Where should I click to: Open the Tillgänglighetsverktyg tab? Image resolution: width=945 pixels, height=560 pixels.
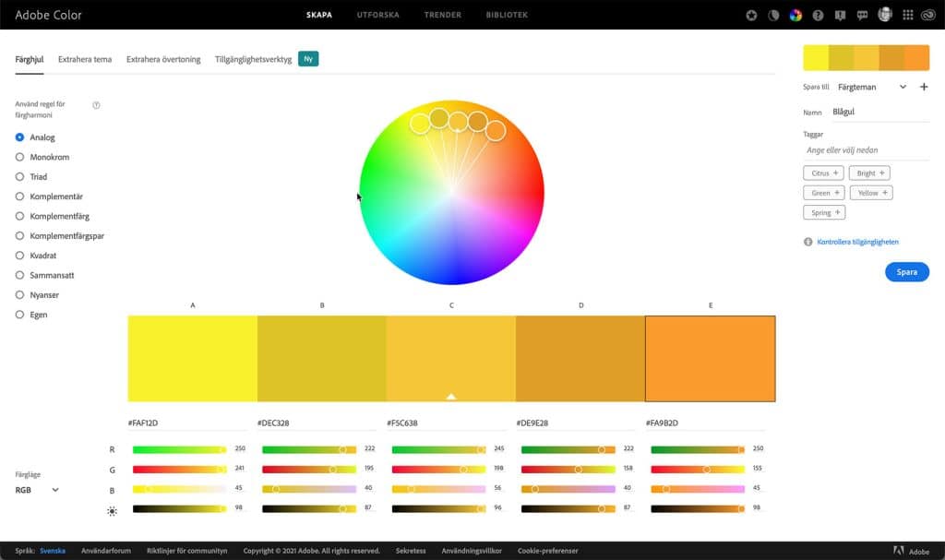click(253, 59)
